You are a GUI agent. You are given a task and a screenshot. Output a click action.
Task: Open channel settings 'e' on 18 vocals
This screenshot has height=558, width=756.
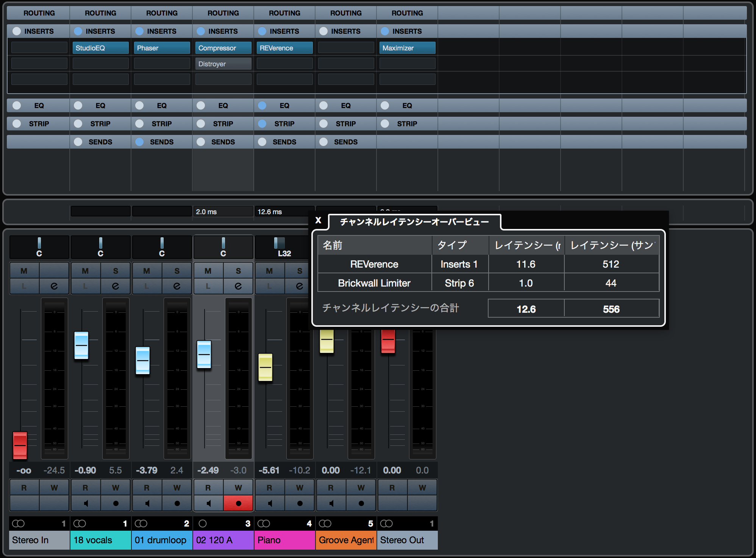[116, 286]
